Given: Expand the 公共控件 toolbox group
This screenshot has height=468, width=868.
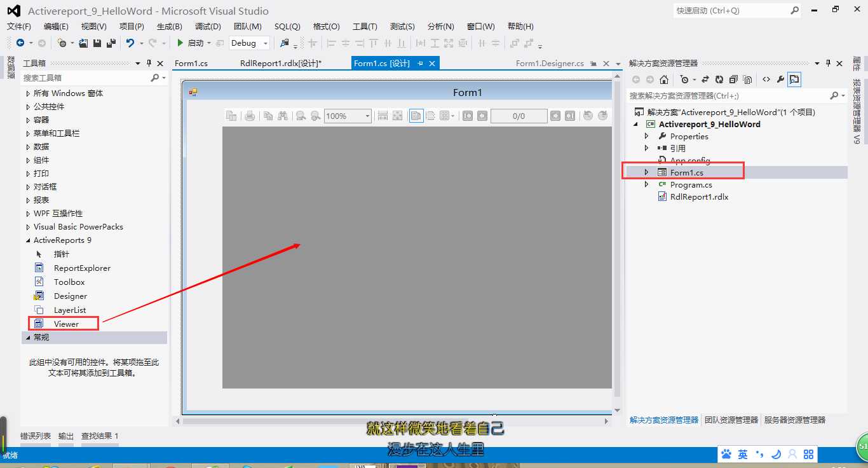Looking at the screenshot, I should pyautogui.click(x=28, y=106).
